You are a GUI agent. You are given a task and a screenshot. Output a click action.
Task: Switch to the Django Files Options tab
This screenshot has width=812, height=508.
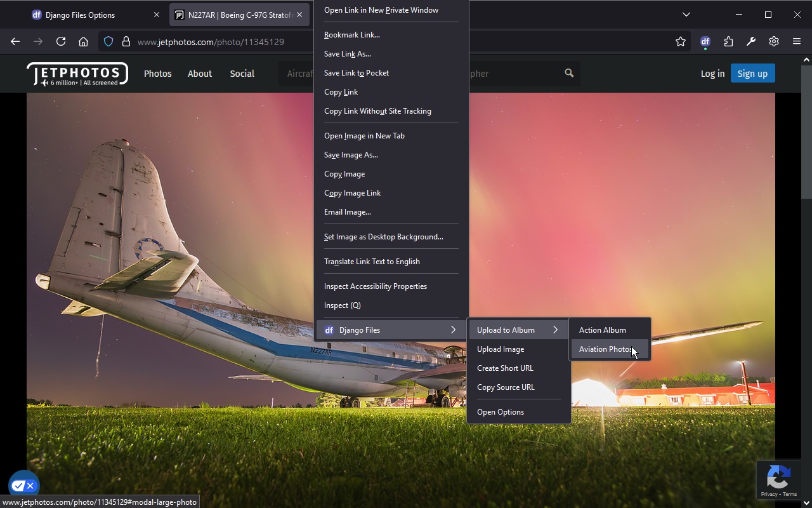pyautogui.click(x=82, y=14)
